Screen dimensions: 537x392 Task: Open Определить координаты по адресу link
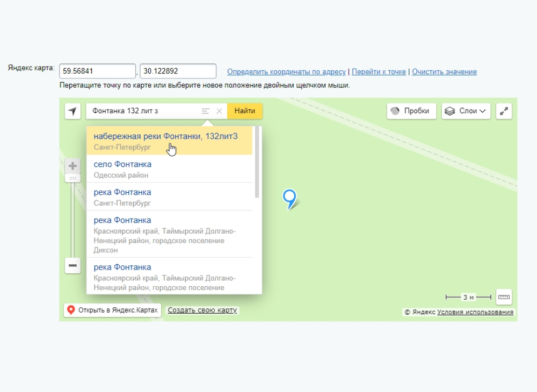[x=287, y=72]
